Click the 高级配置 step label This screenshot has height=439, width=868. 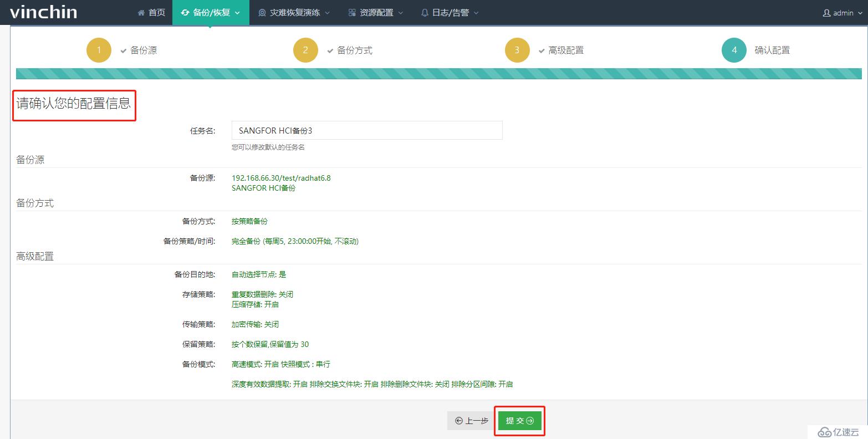(566, 50)
